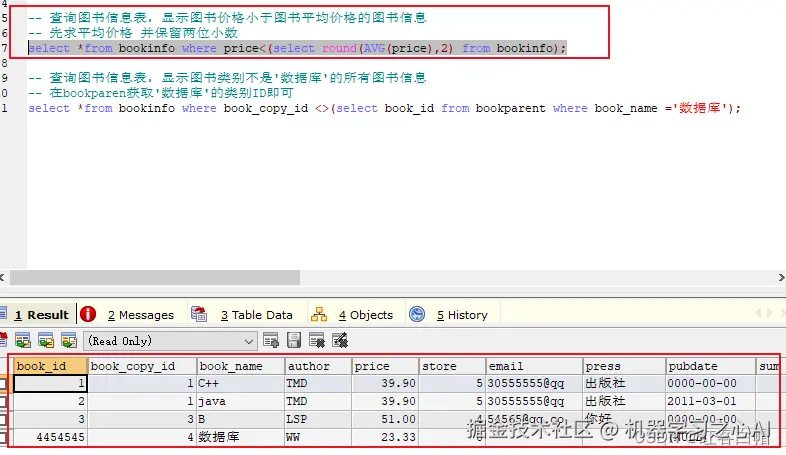The image size is (786, 455).
Task: Open the Read Only mode dropdown
Action: (170, 341)
